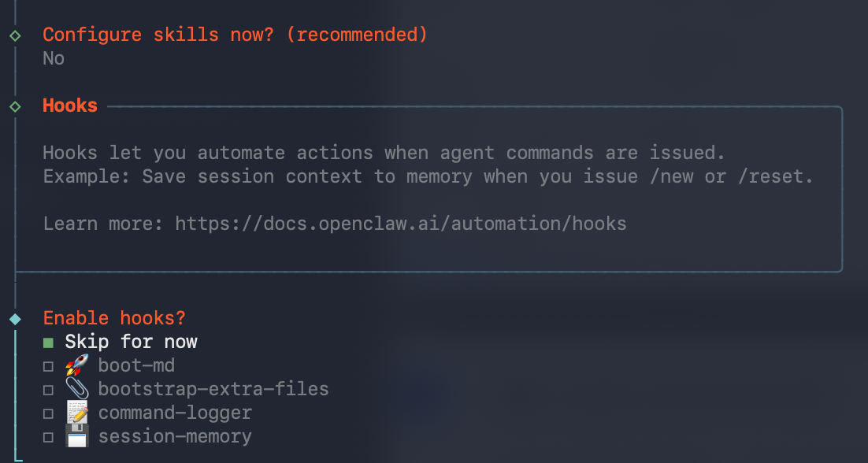868x463 pixels.
Task: Click the memo icon beside command-logger
Action: (x=76, y=413)
